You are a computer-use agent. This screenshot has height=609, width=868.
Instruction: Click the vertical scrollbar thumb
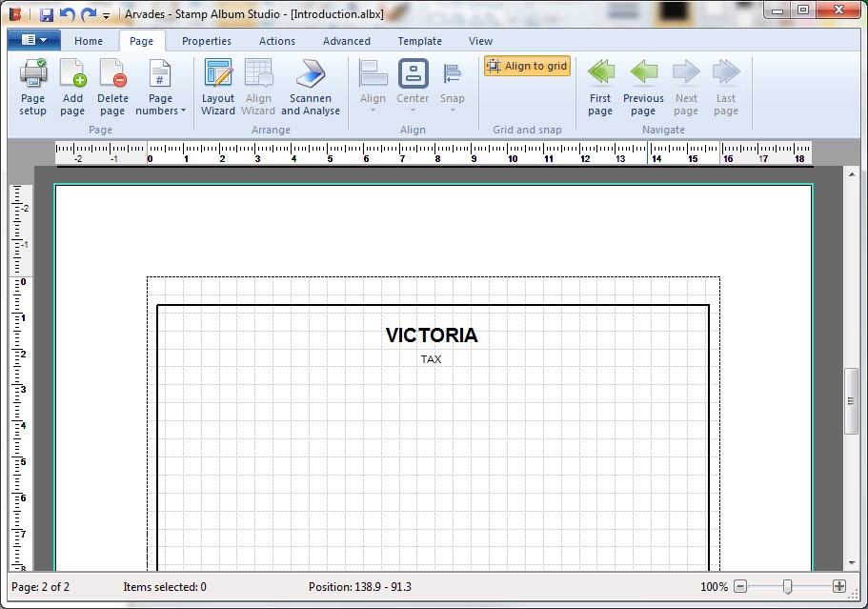(852, 401)
